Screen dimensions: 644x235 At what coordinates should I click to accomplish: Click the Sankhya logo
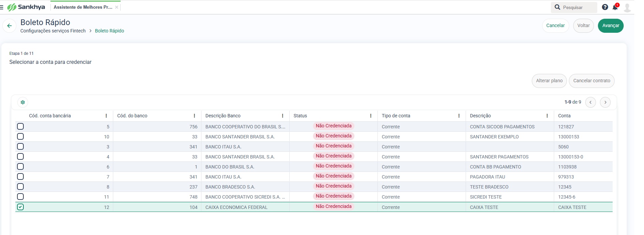(x=26, y=7)
